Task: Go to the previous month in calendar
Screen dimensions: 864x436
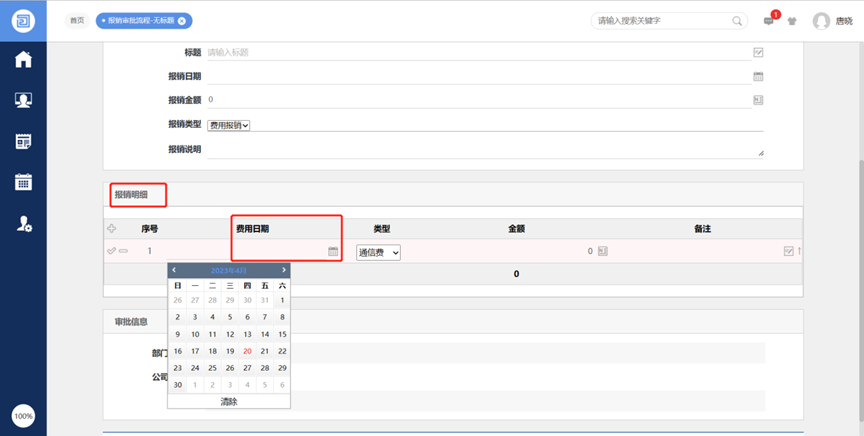Action: pos(174,270)
